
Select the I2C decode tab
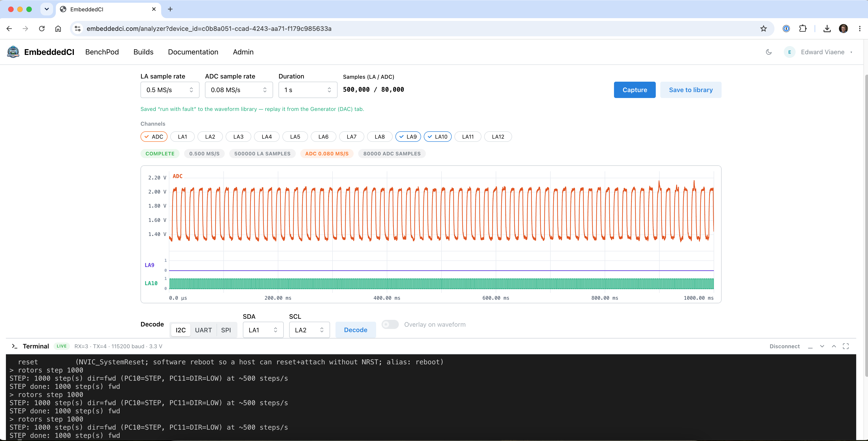pos(181,330)
